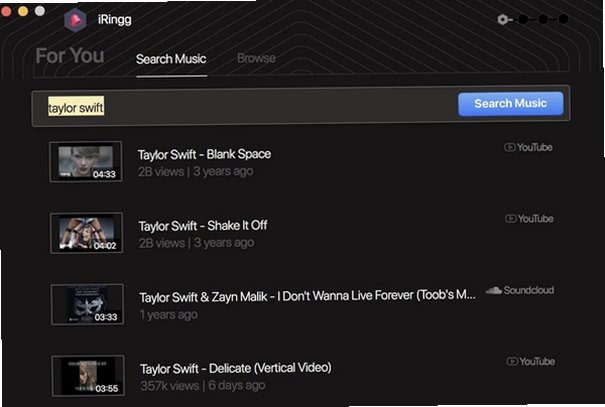Click '2B views | 3 years ago' under Shake It Off
Image resolution: width=605 pixels, height=407 pixels.
pyautogui.click(x=196, y=243)
